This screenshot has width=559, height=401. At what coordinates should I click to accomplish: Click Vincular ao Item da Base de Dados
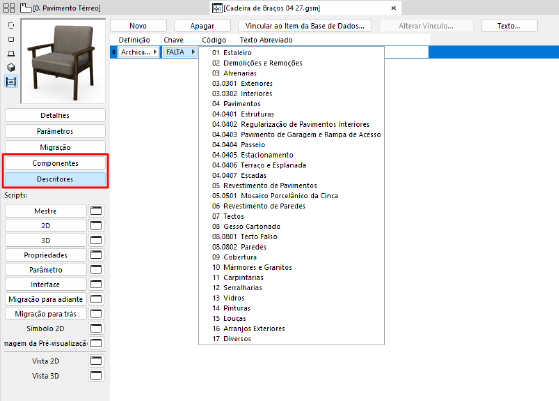pos(305,26)
